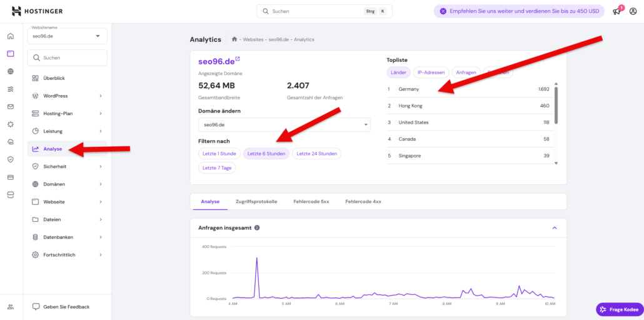Image resolution: width=644 pixels, height=320 pixels.
Task: Click the Singapore row in toplist
Action: pyautogui.click(x=469, y=156)
